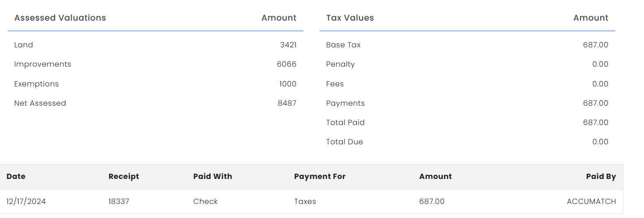The image size is (644, 218).
Task: Click the Check payment method cell
Action: (205, 201)
